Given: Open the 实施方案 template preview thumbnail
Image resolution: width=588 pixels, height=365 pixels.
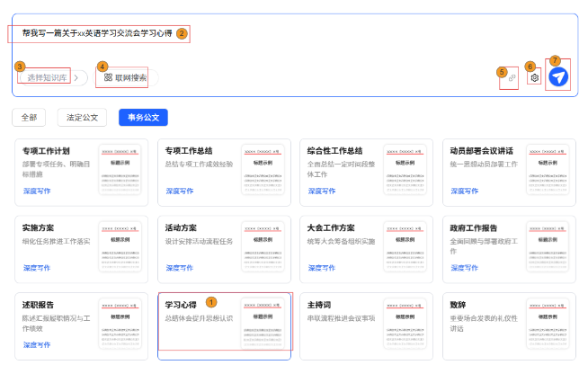Looking at the screenshot, I should (x=120, y=247).
